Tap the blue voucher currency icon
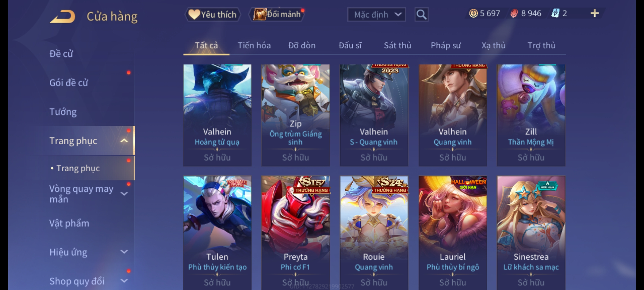 pyautogui.click(x=555, y=13)
